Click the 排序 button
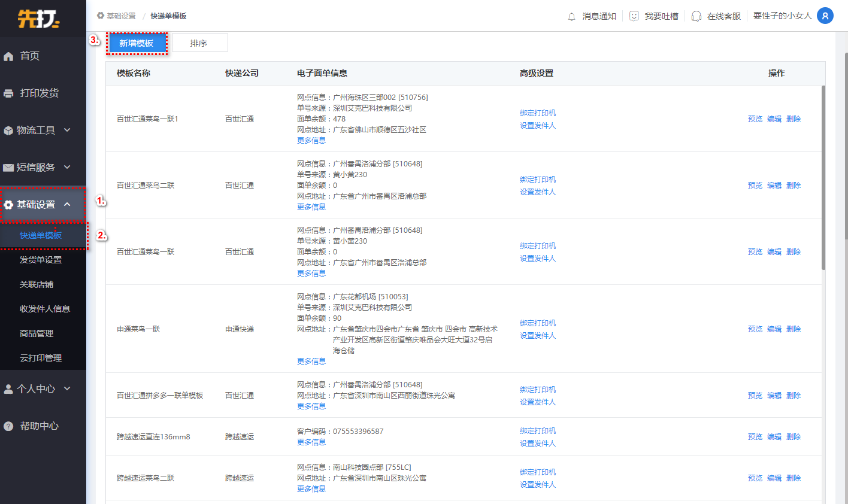The width and height of the screenshot is (848, 504). (199, 43)
